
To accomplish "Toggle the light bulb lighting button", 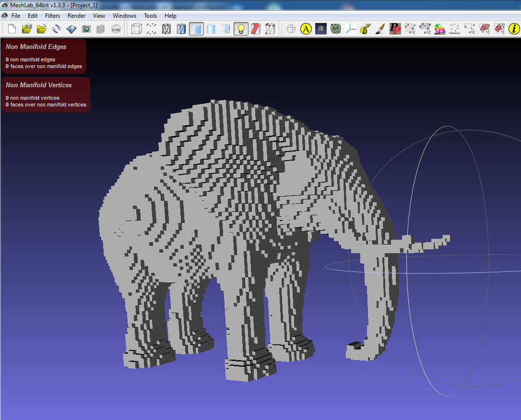I will click(241, 29).
